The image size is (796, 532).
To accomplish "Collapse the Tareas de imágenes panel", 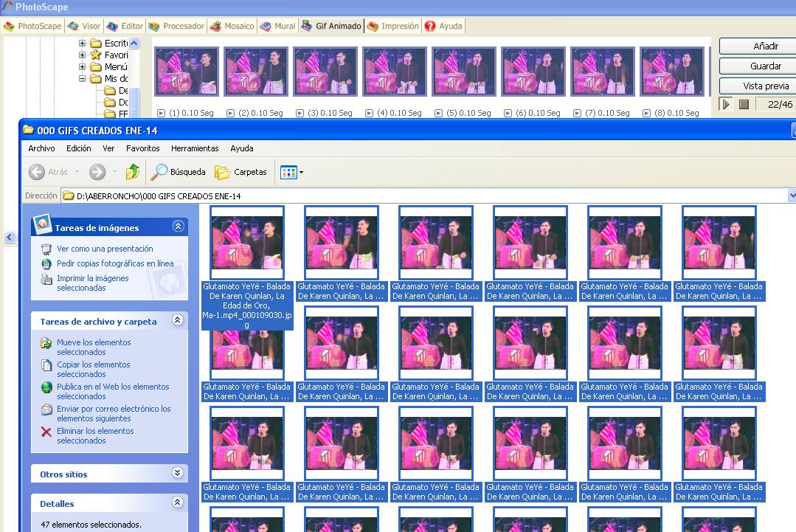I will 179,227.
